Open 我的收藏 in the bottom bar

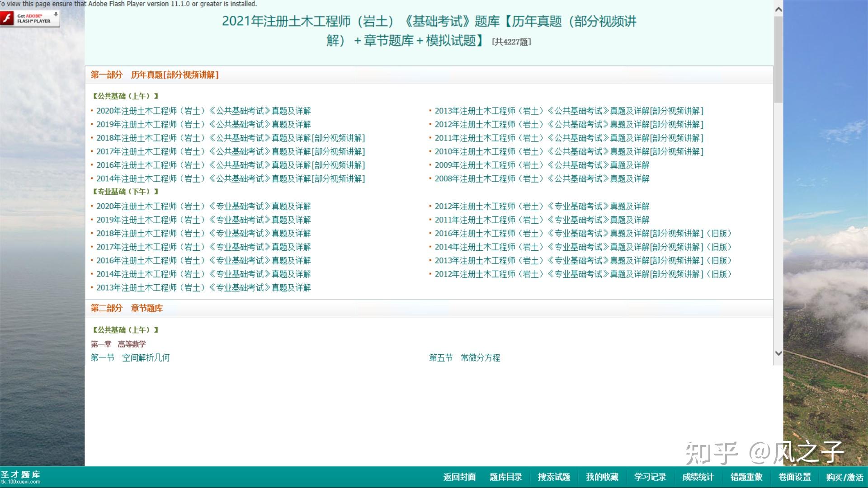[602, 477]
